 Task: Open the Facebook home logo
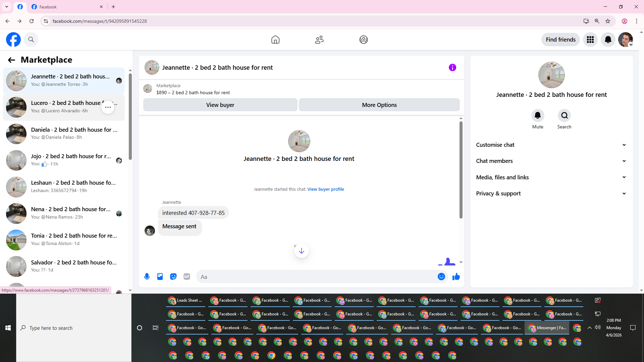point(13,40)
